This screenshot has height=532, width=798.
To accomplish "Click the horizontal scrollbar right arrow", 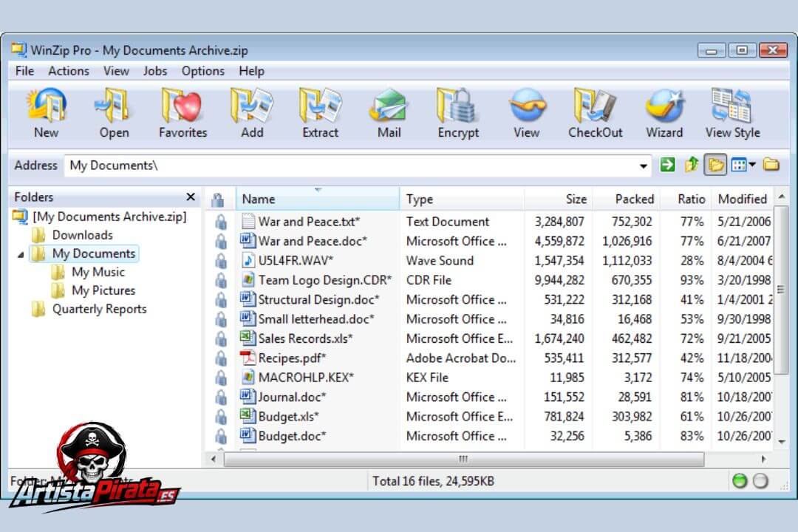I will 763,459.
